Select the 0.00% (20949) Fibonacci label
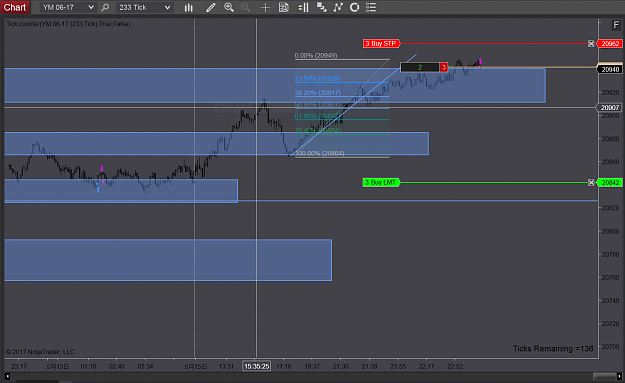 click(316, 55)
